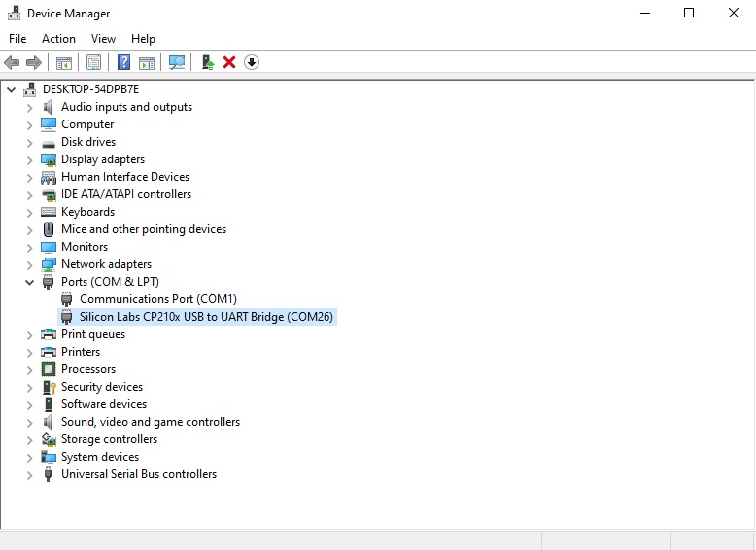Expand the Display adapters category
756x550 pixels.
(x=30, y=159)
